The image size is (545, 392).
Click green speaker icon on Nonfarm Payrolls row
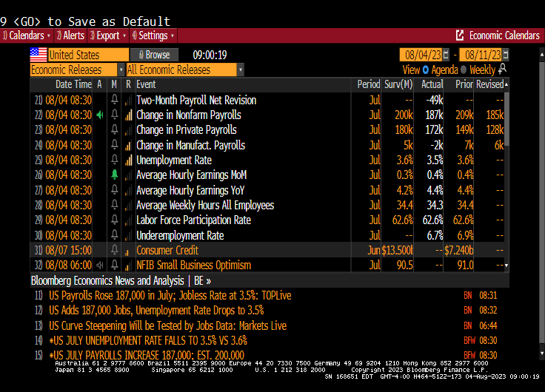[x=100, y=115]
